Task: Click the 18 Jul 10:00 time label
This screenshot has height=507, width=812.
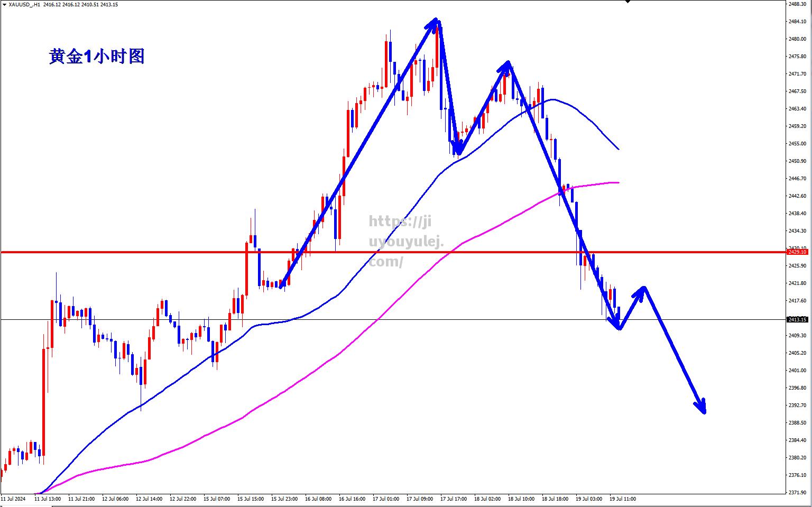Action: (x=521, y=499)
